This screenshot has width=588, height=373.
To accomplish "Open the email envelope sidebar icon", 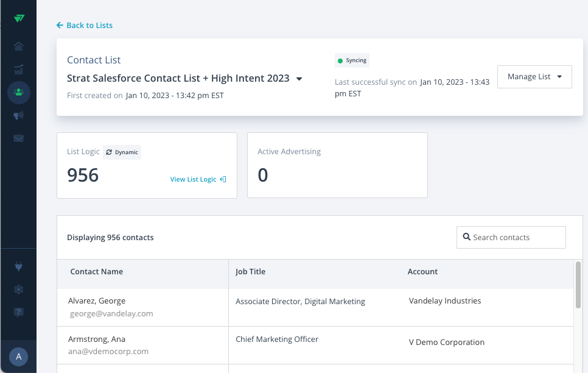I will tap(18, 138).
